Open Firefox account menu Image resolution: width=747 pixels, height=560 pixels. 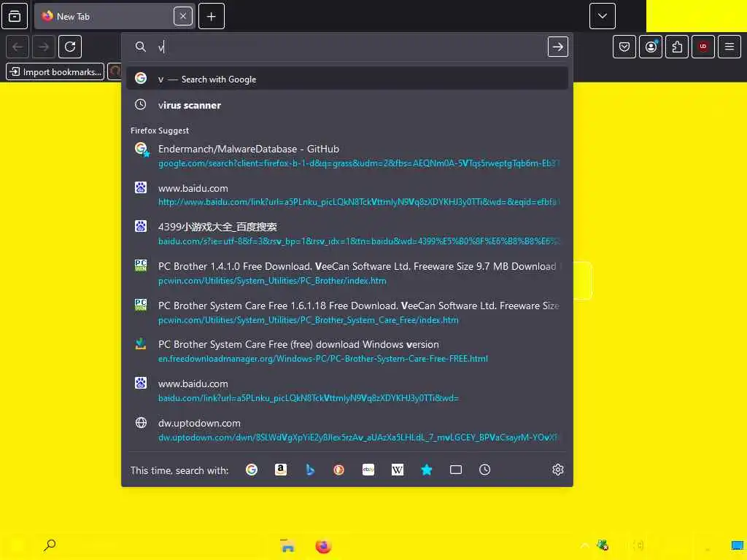[x=651, y=47]
